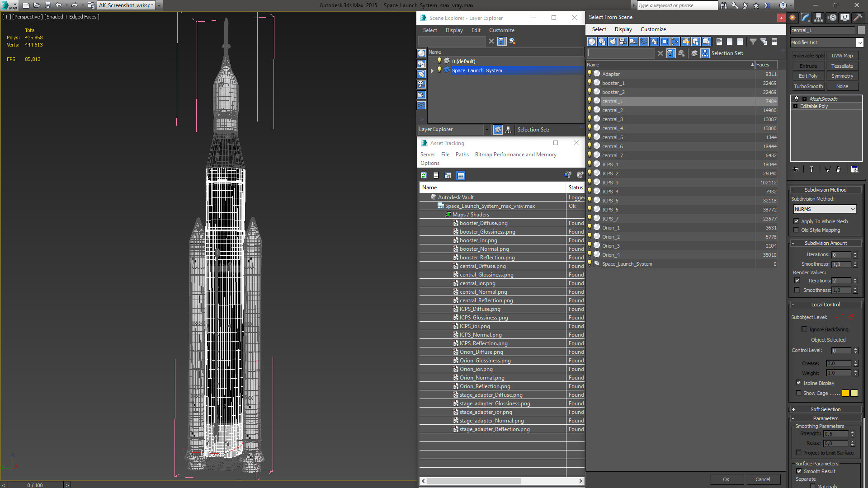This screenshot has width=868, height=488.
Task: Toggle Display Shapes filter in Select From Scene
Action: pyautogui.click(x=602, y=42)
